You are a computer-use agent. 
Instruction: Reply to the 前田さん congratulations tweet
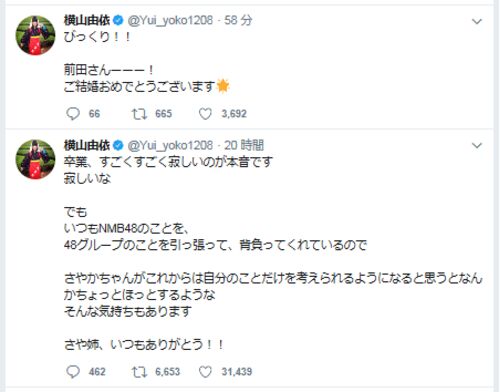[73, 114]
